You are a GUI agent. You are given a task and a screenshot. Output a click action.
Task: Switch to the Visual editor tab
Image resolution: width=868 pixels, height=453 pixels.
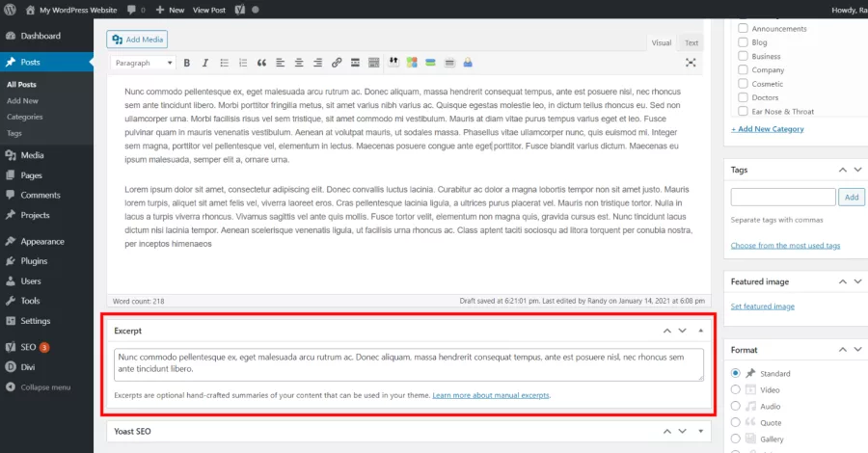(661, 42)
